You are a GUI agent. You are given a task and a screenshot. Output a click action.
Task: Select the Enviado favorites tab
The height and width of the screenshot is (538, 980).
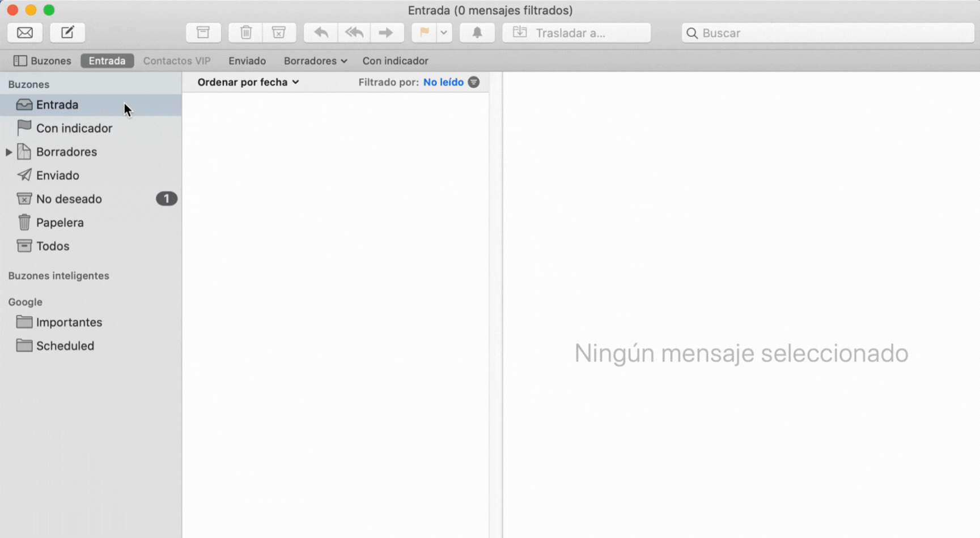coord(247,61)
